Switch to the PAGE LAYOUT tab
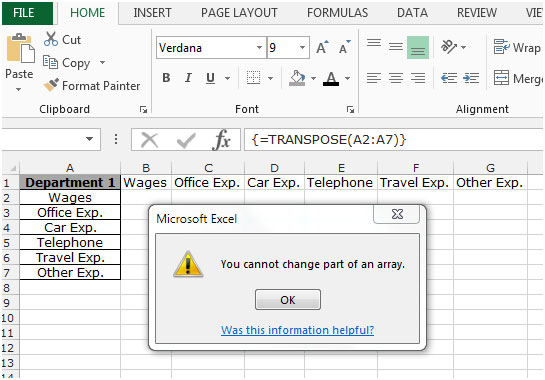545x380 pixels. [x=239, y=13]
